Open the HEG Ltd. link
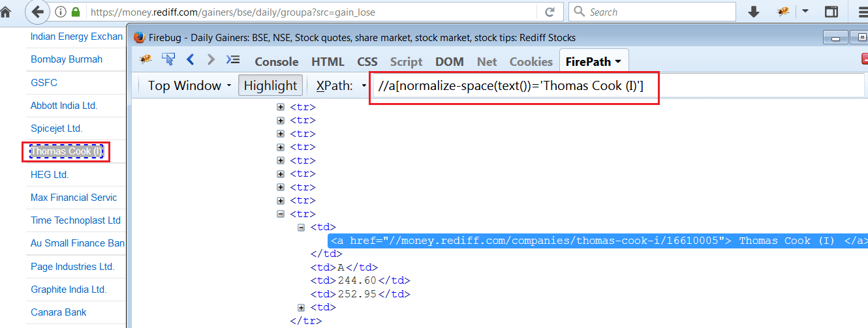Screen dimensions: 868x328 50,175
